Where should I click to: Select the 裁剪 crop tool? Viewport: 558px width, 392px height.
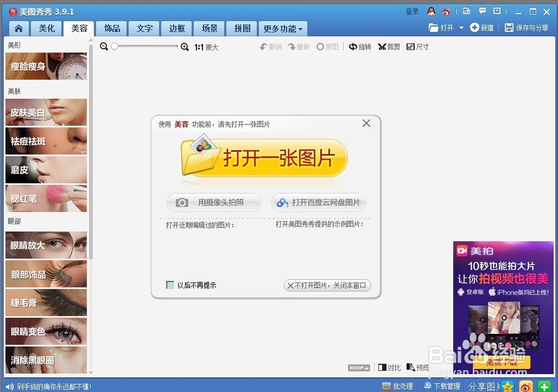coord(389,47)
